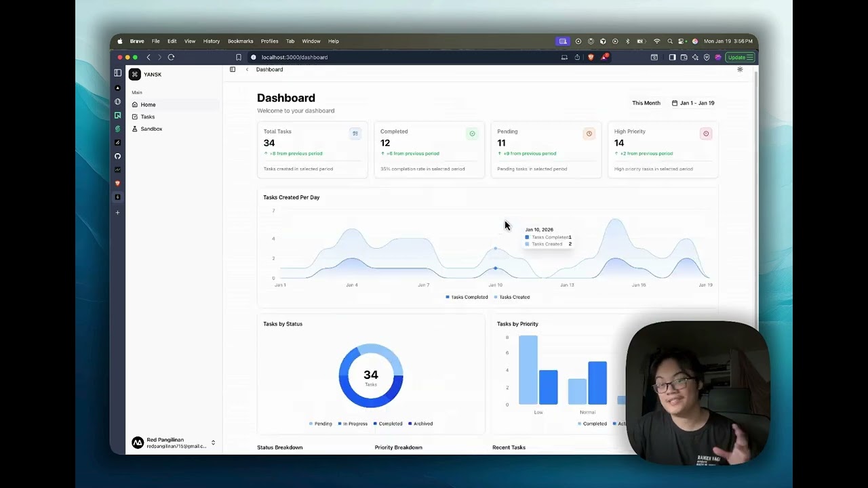Open the View menu
This screenshot has height=488, width=868.
pos(190,41)
